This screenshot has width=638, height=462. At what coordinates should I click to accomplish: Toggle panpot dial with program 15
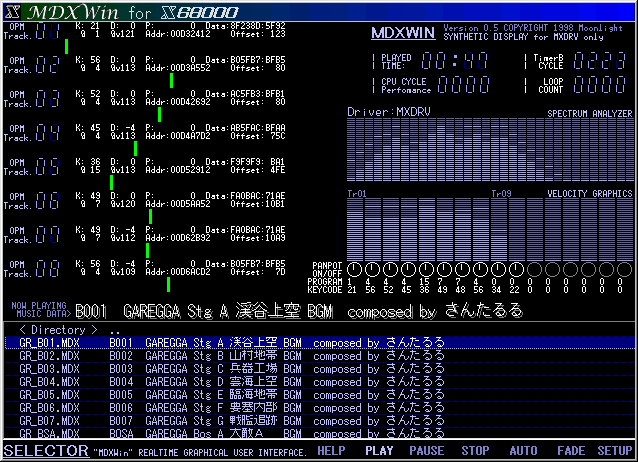(426, 269)
